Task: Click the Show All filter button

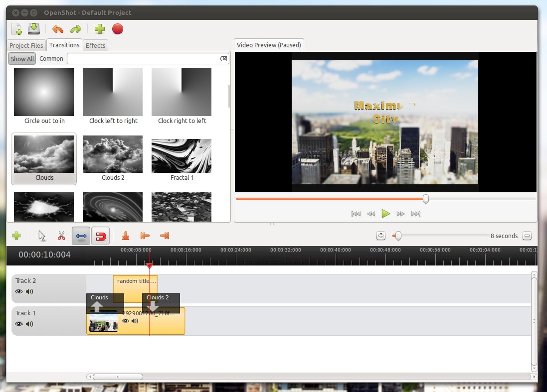Action: [22, 59]
